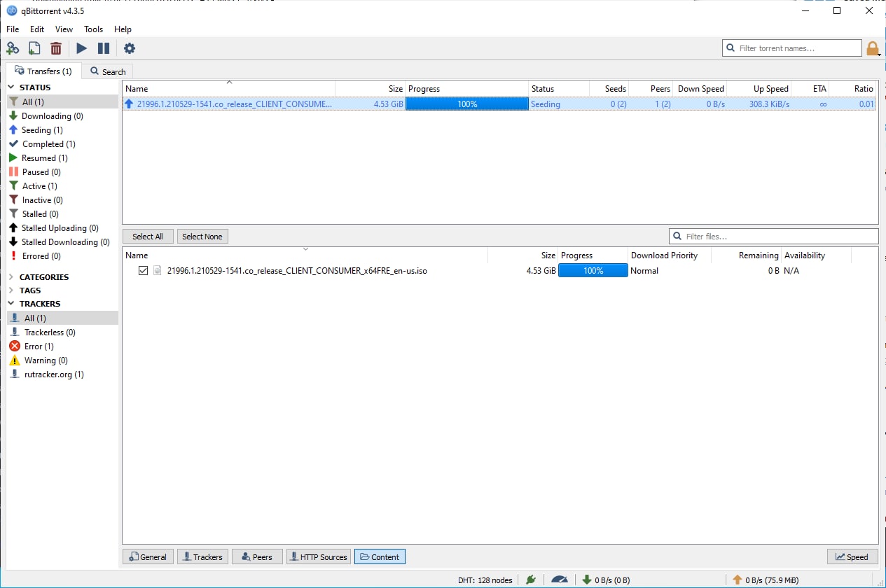Sort torrents by Up Speed column
Viewport: 886px width, 588px height.
coord(759,89)
